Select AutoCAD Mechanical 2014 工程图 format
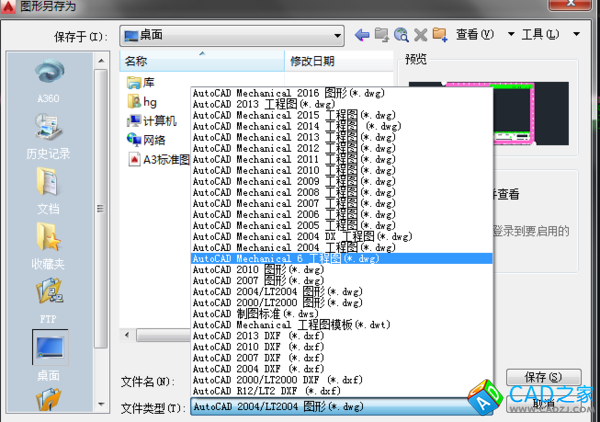Viewport: 600px width, 422px height. (x=341, y=126)
